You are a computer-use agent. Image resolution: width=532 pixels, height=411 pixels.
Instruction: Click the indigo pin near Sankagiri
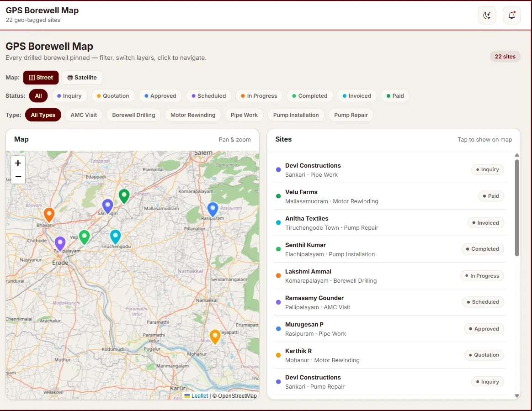pyautogui.click(x=107, y=206)
